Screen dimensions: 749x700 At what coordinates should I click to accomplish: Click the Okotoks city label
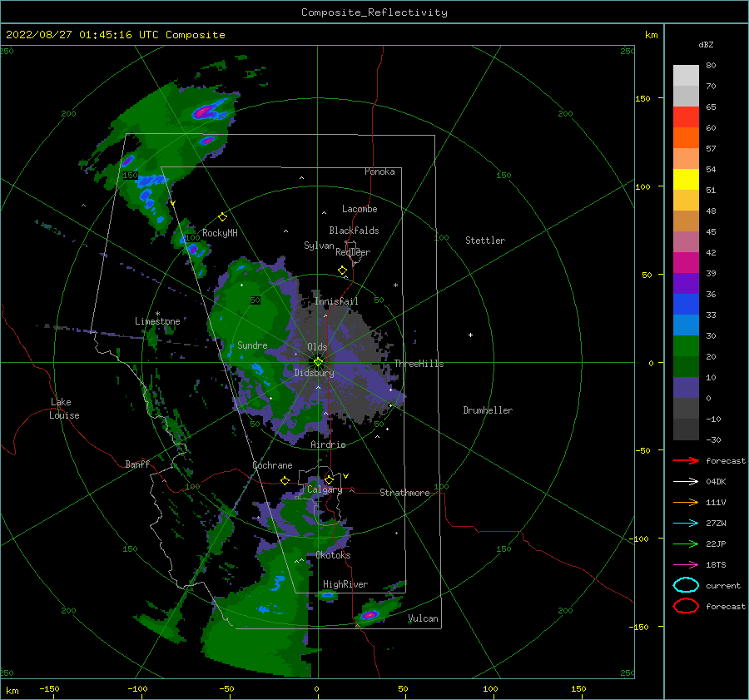[333, 555]
